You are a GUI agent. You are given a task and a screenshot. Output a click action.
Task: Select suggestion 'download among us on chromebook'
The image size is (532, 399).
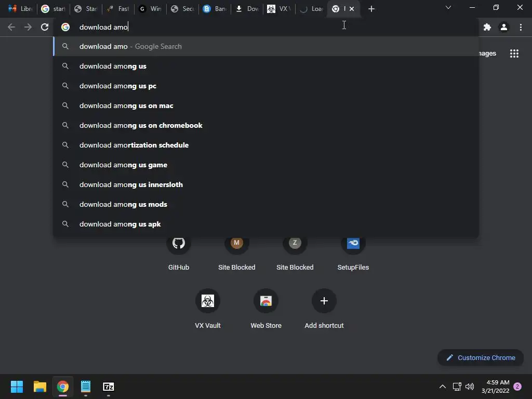[266, 125]
